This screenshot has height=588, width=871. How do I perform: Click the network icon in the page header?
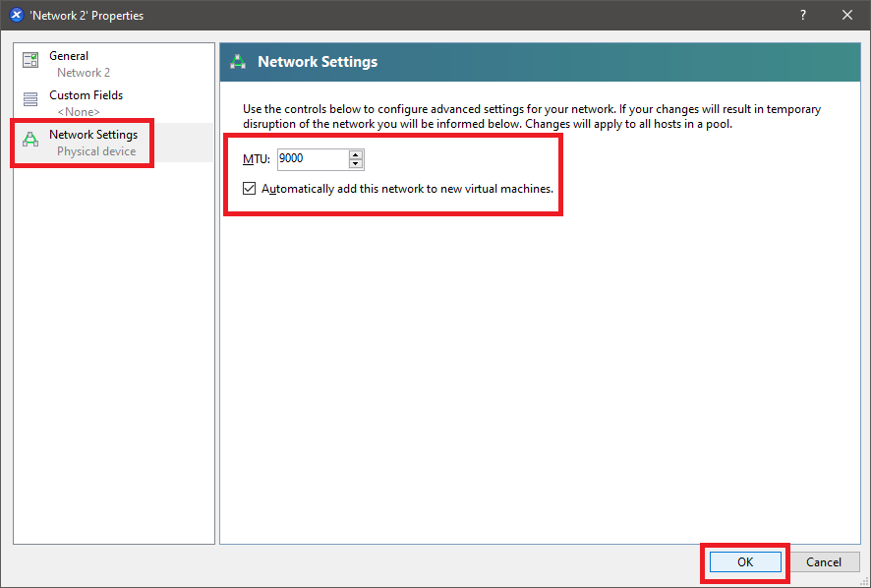pyautogui.click(x=238, y=63)
